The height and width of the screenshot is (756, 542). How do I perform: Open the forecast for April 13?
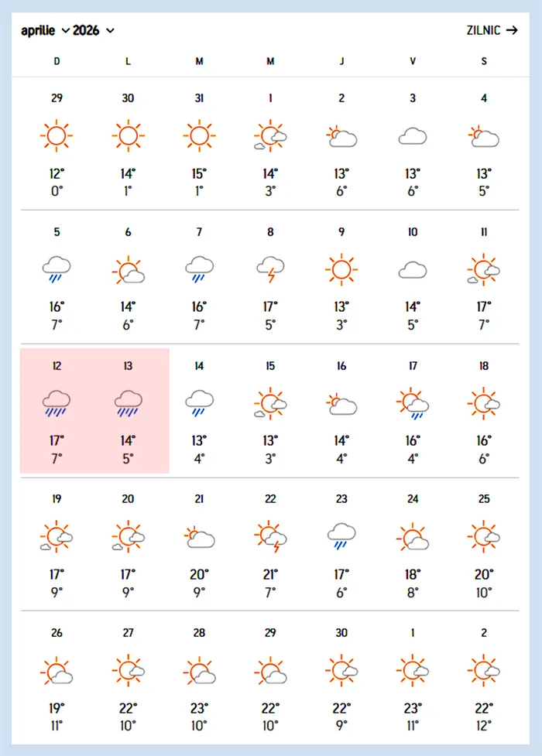coord(128,410)
